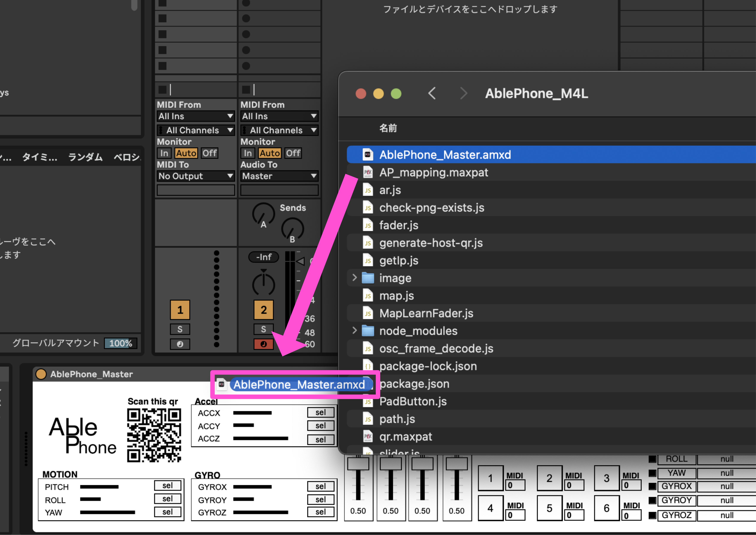Click the sel button for YAW
756x535 pixels.
click(168, 512)
